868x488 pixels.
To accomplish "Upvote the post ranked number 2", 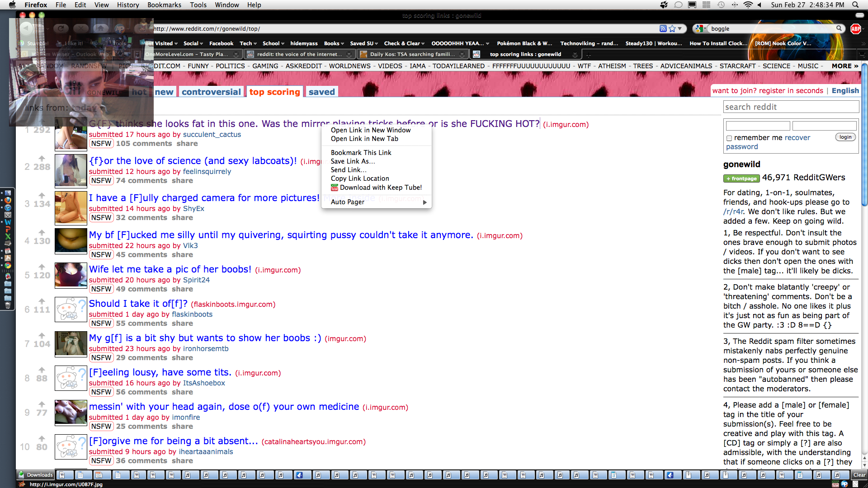I will [x=42, y=159].
